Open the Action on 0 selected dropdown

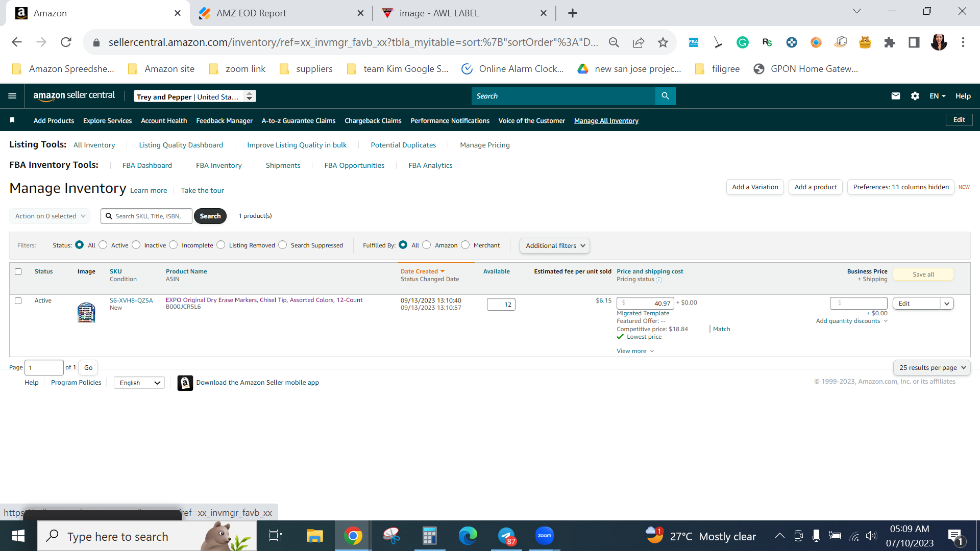coord(50,216)
